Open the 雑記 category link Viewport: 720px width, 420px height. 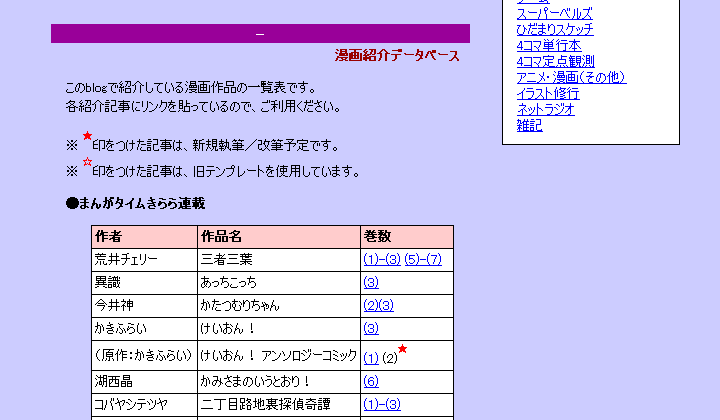click(529, 125)
